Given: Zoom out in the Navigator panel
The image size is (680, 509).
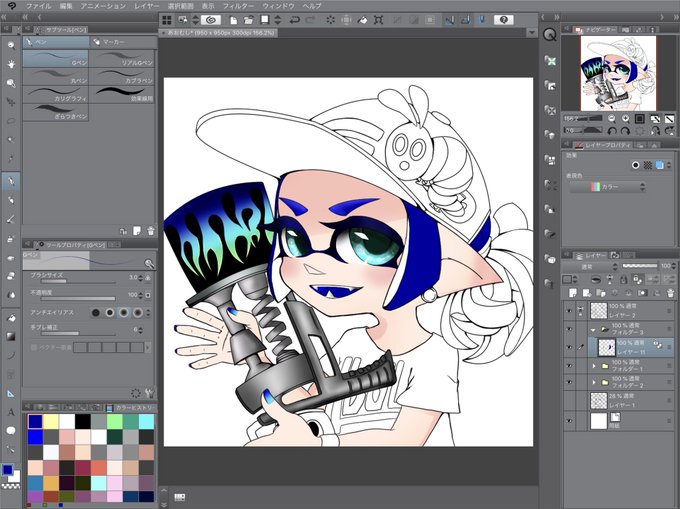Looking at the screenshot, I should tap(612, 118).
